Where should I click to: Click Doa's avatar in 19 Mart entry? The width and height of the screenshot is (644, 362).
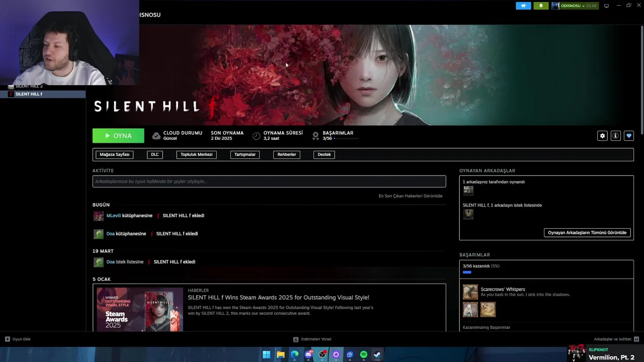click(x=99, y=262)
